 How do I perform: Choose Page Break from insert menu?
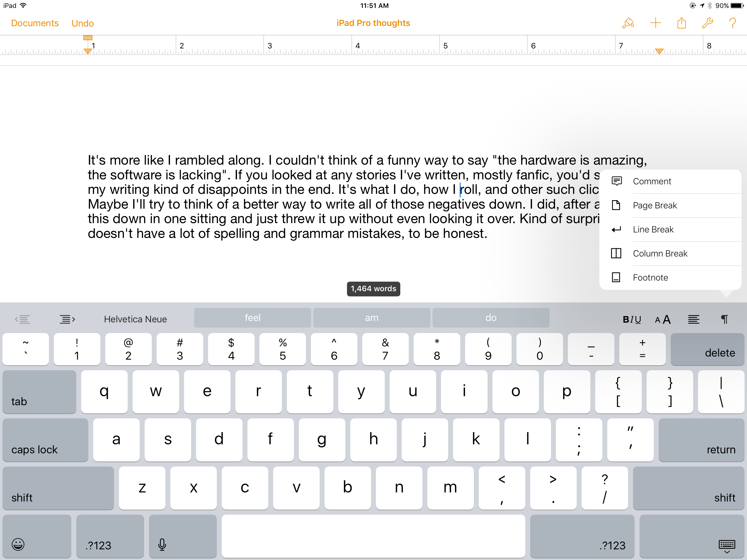tap(655, 205)
